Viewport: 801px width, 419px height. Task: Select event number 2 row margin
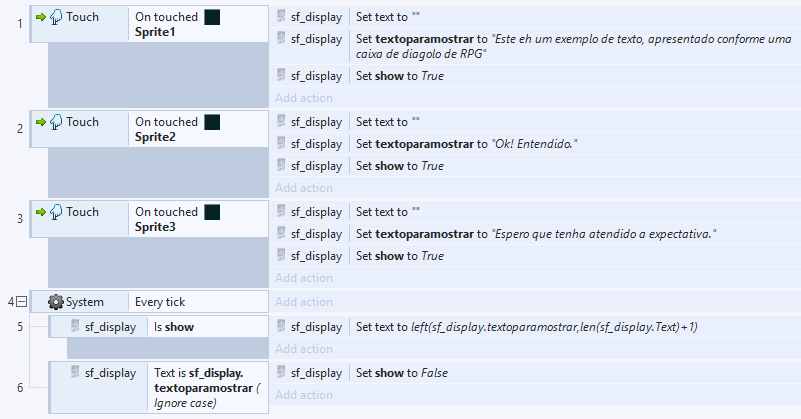[19, 128]
